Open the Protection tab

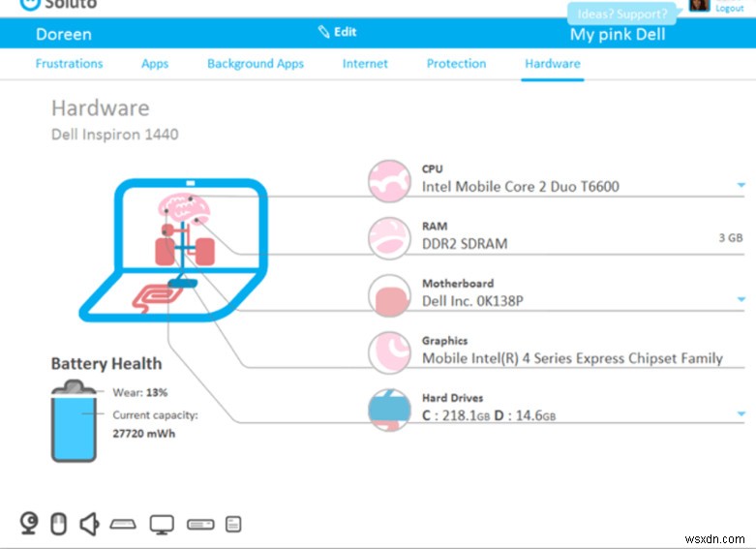pos(456,64)
